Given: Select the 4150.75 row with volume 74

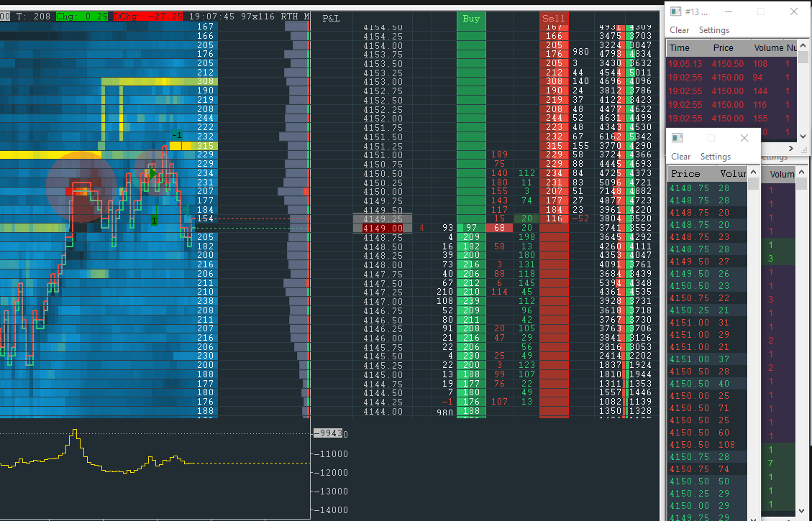Looking at the screenshot, I should [x=708, y=469].
